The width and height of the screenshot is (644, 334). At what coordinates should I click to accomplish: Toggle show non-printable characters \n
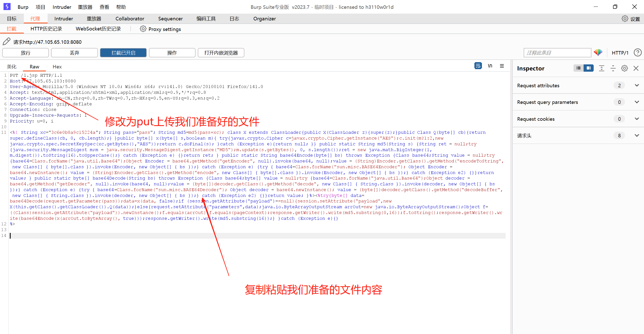[490, 66]
